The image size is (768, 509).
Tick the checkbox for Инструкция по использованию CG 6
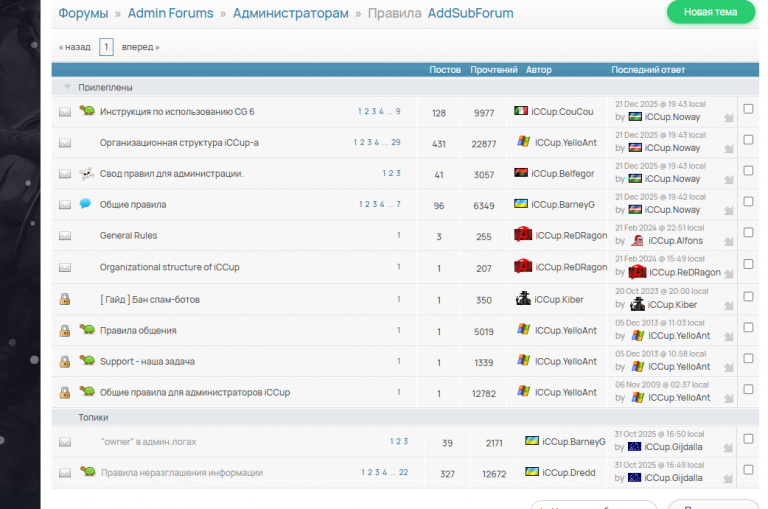coord(748,109)
